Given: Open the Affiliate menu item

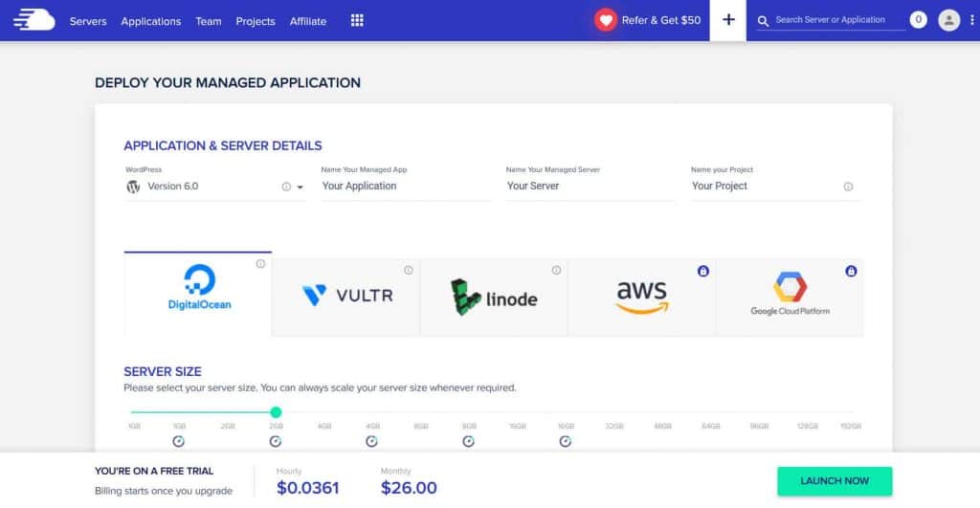Looking at the screenshot, I should [x=308, y=21].
